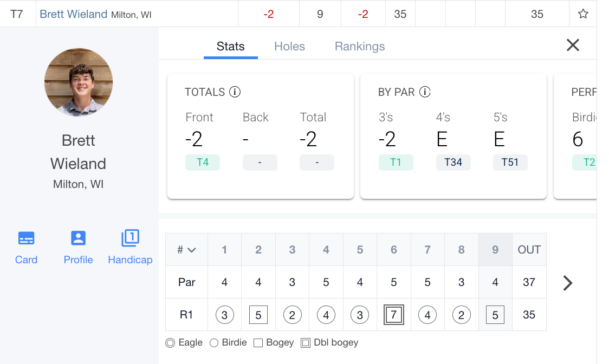Click the birdie score 3 on hole 5
609x364 pixels.
360,315
